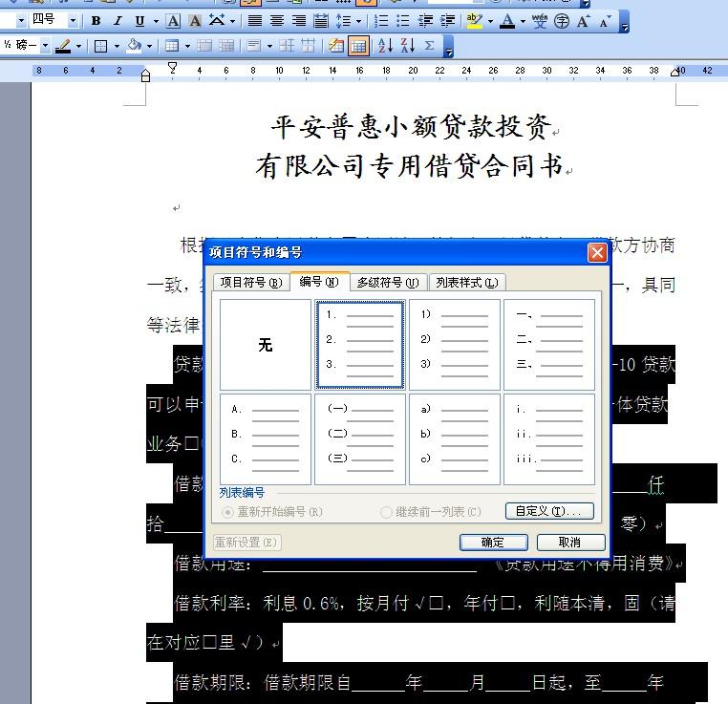Select the a) b) c) numbering style

click(455, 439)
